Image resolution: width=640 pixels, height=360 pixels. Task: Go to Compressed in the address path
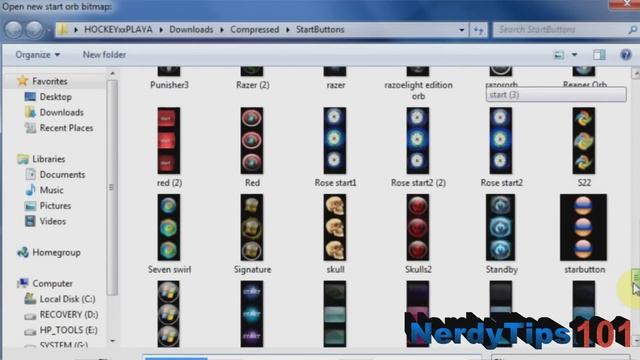255,29
